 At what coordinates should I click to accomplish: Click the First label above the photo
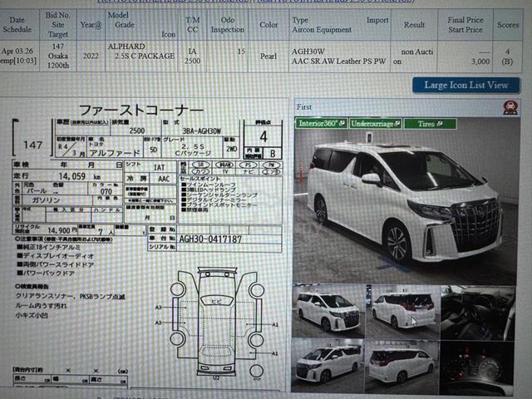click(x=304, y=107)
